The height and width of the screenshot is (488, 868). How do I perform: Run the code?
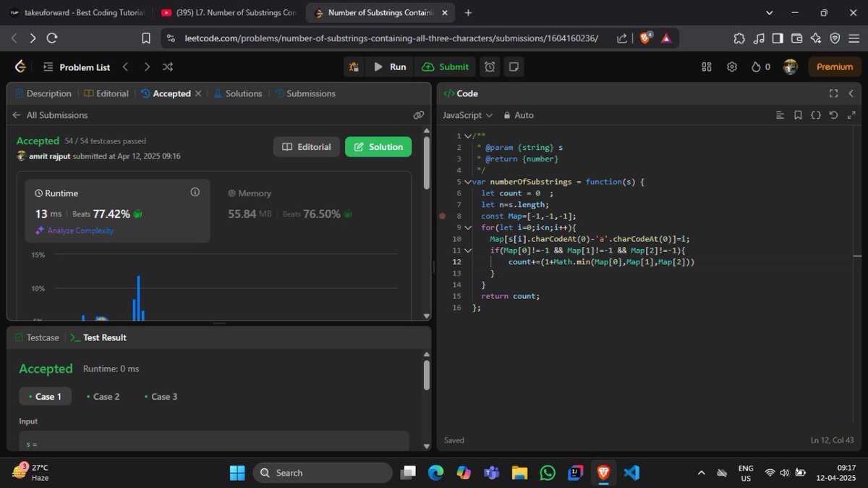pos(390,67)
